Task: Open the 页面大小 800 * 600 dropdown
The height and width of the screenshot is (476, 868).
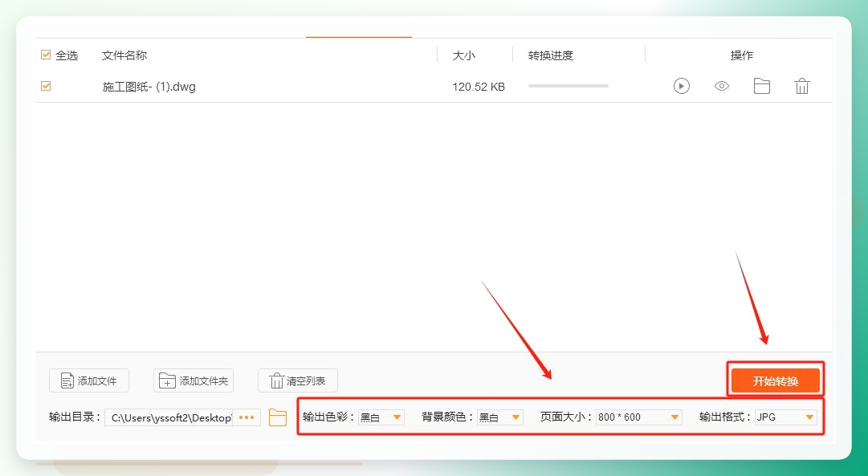Action: (639, 417)
